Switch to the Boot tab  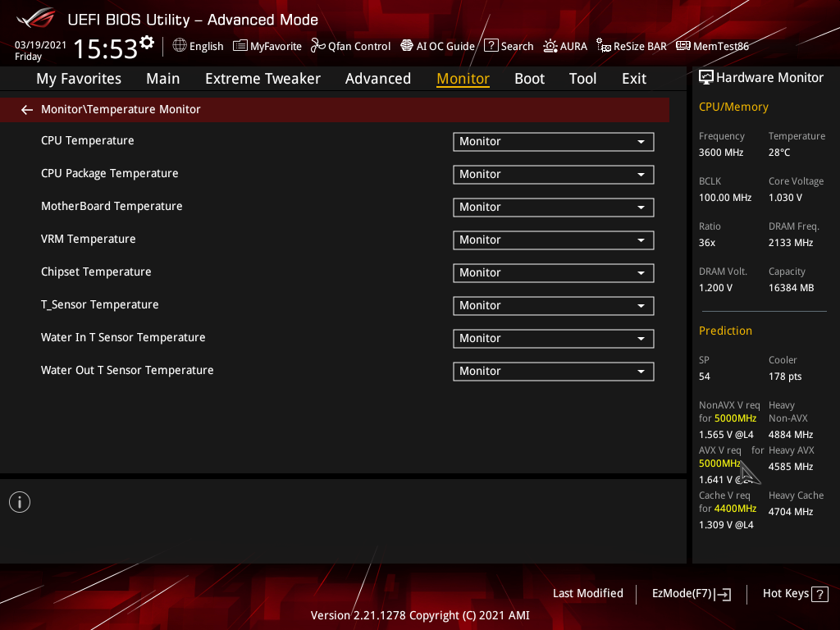click(529, 79)
